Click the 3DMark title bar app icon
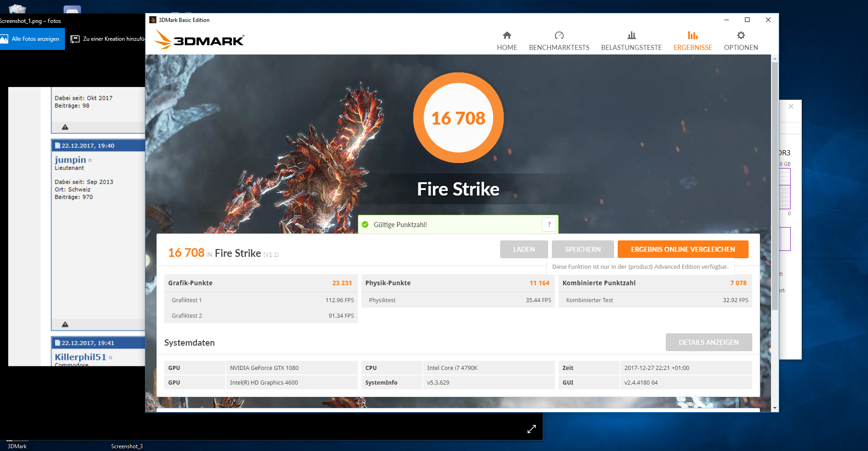This screenshot has width=868, height=451. pyautogui.click(x=153, y=20)
